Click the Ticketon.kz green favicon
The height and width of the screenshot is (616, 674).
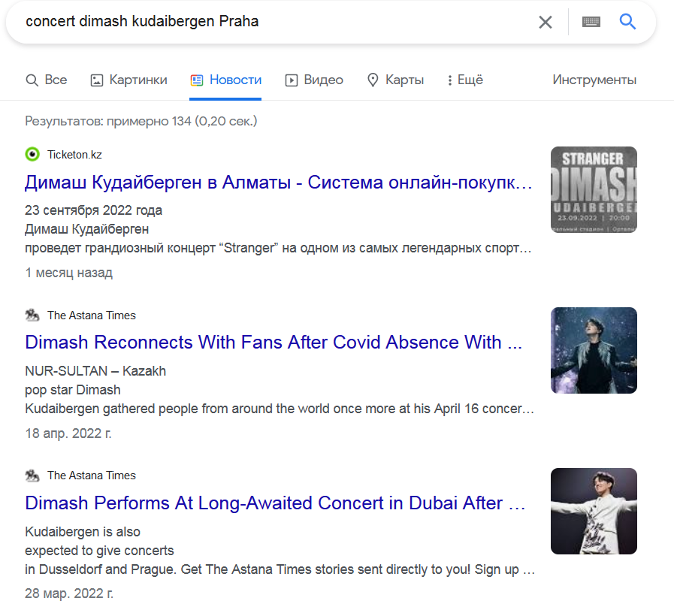coord(32,155)
